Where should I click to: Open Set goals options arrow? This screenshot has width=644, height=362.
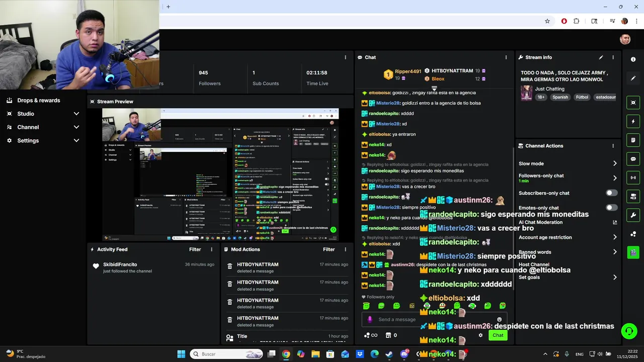click(x=615, y=277)
